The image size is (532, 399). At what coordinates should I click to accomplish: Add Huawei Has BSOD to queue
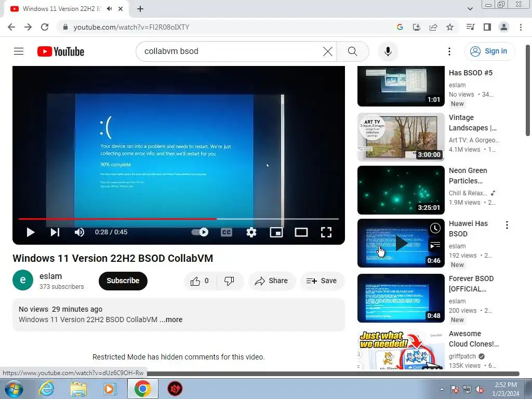[x=435, y=245]
